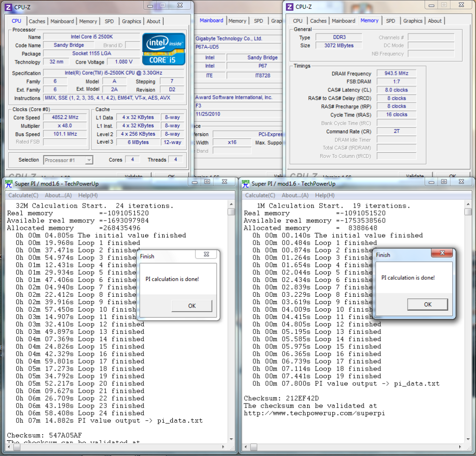476x456 pixels.
Task: Maximize the left Super PI 32M window
Action: pyautogui.click(x=207, y=182)
